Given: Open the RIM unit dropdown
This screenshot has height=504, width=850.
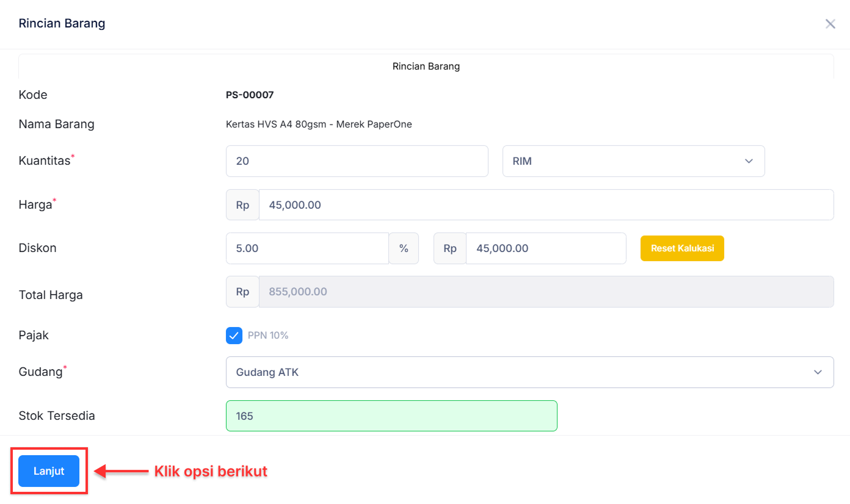Looking at the screenshot, I should [633, 161].
